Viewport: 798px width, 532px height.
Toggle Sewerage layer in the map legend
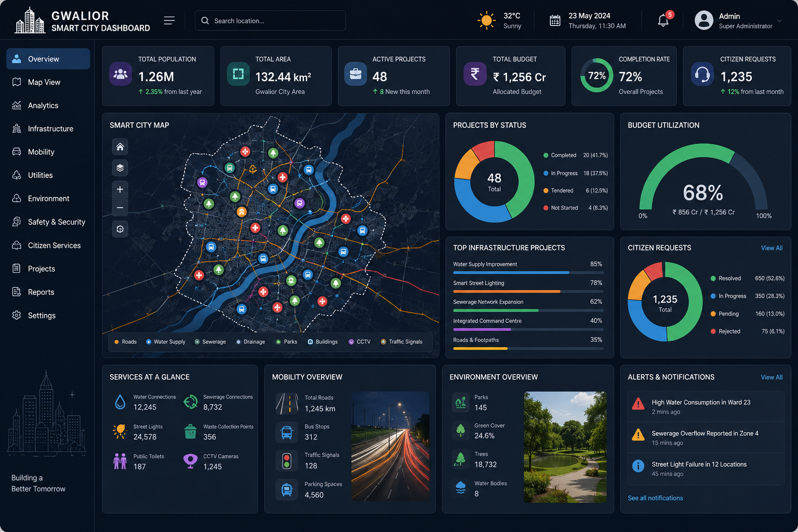pos(210,342)
